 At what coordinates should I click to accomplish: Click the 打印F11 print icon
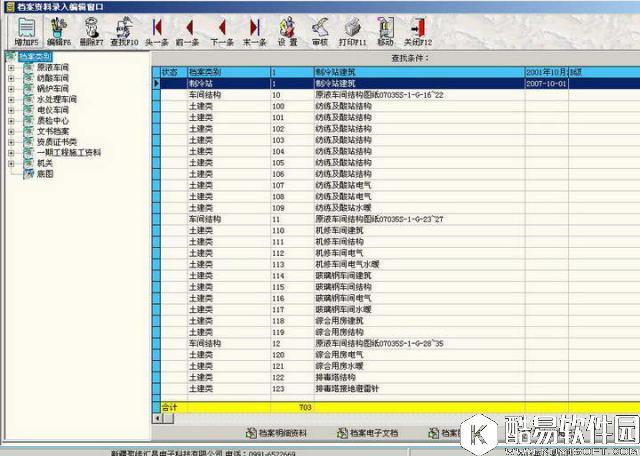352,30
